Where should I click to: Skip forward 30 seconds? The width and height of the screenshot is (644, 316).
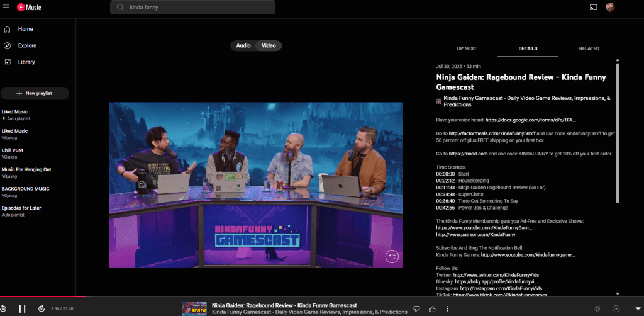point(42,308)
